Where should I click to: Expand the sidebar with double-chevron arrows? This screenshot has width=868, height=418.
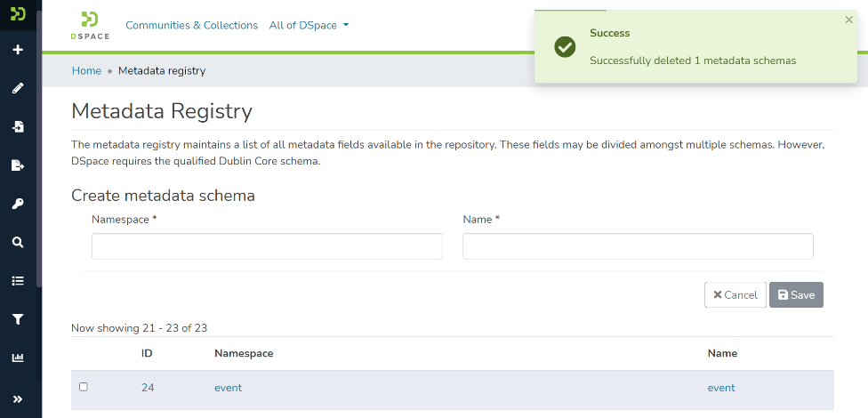tap(17, 399)
